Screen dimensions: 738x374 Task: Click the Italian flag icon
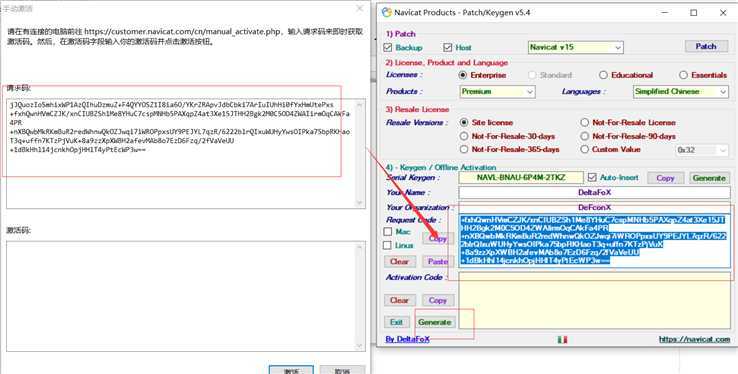point(562,339)
